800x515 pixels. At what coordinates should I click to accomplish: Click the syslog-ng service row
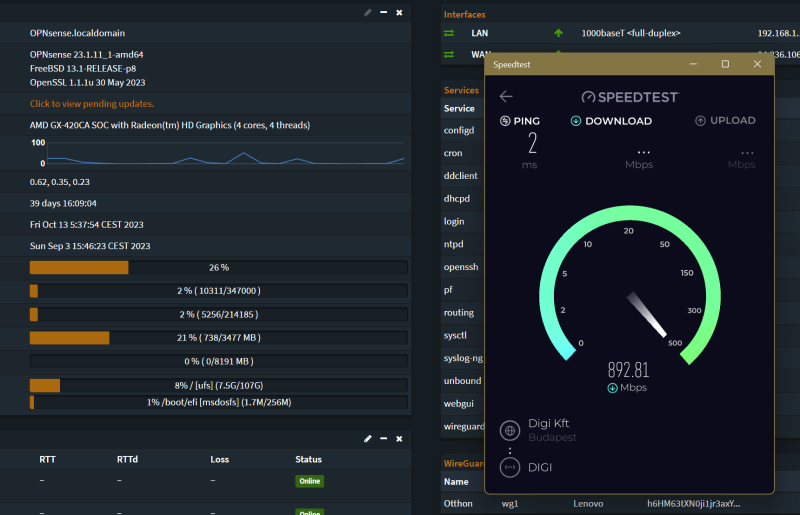(x=462, y=358)
